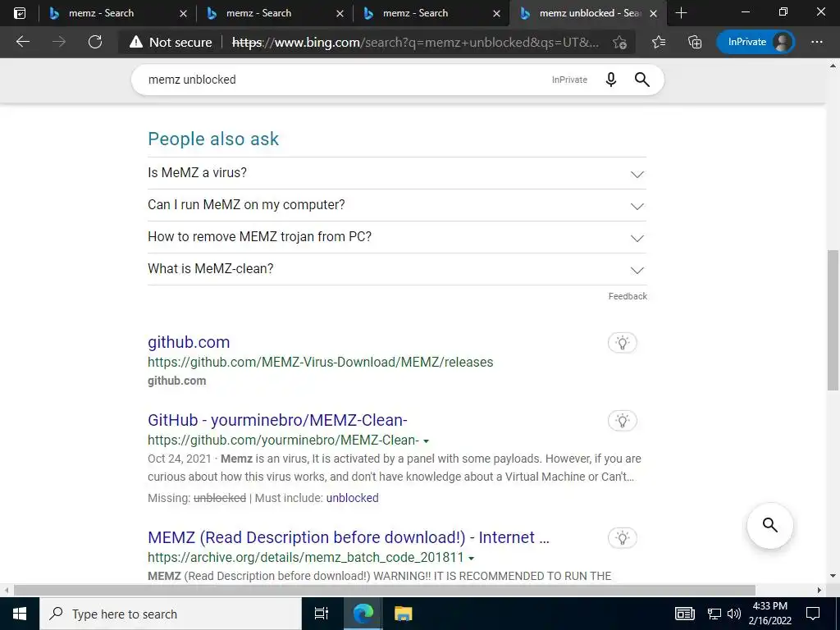The width and height of the screenshot is (840, 630).
Task: Reload the page with Refresh icon
Action: 95,42
